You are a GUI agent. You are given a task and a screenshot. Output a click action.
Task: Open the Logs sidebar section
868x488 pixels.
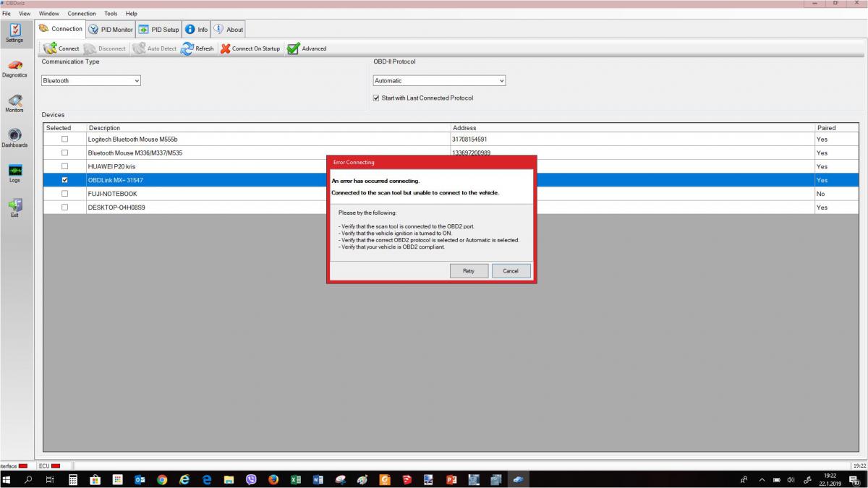tap(14, 174)
